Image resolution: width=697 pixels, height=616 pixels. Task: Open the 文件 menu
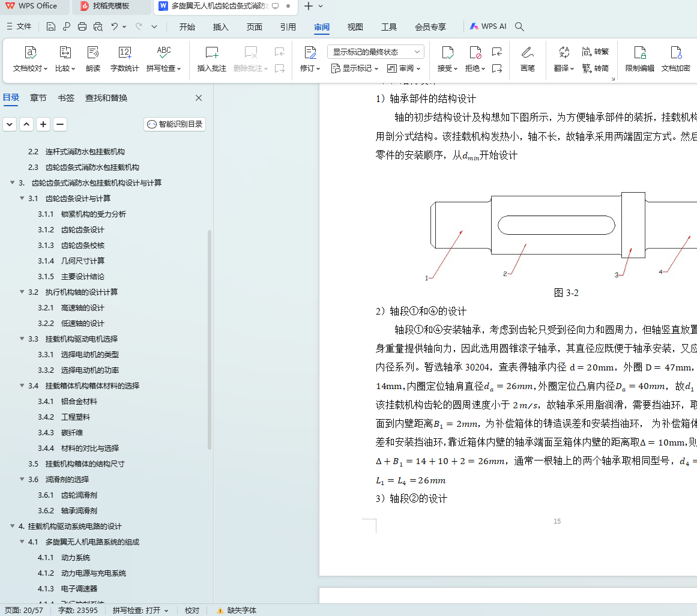point(19,26)
